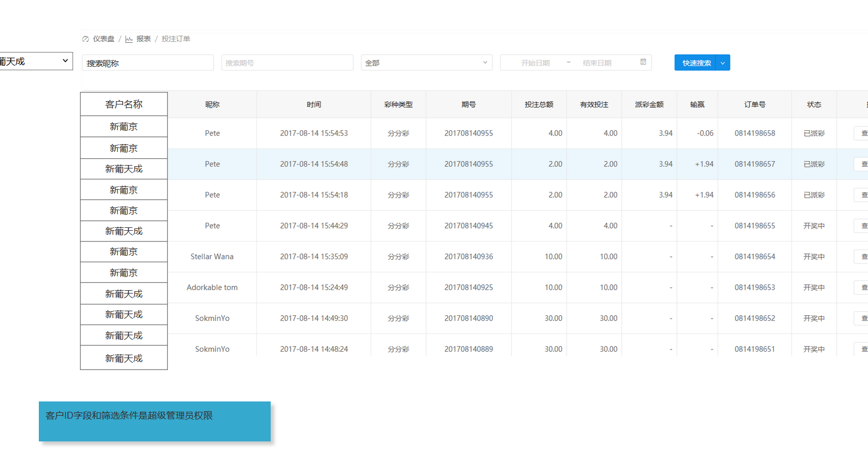Select order number 0814198654
This screenshot has height=450, width=868.
click(x=755, y=256)
